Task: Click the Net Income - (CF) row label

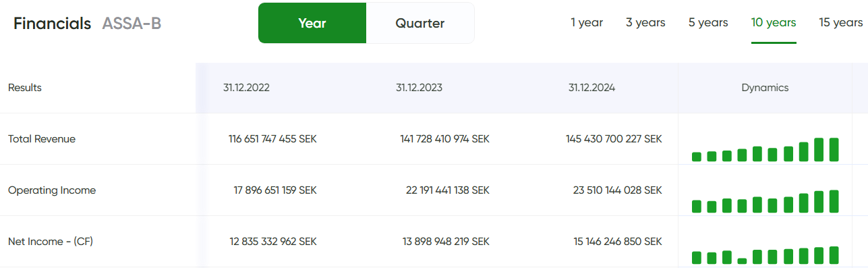Action: [51, 242]
